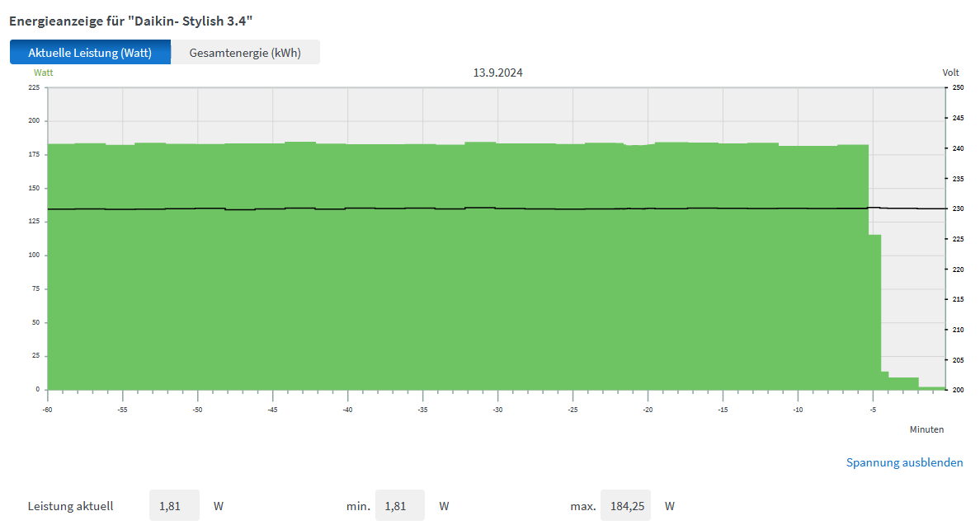Click the -60 tick on the time axis
Image resolution: width=980 pixels, height=525 pixels.
47,410
